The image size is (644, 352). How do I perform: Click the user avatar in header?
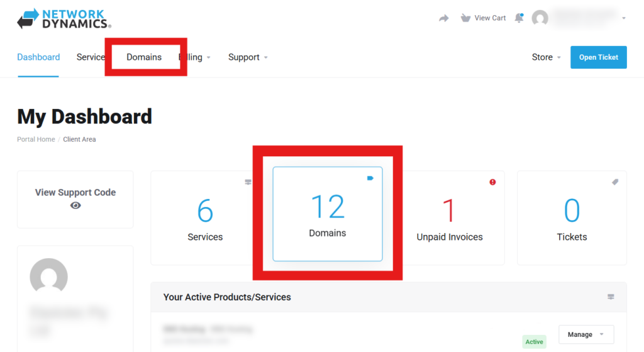pos(540,18)
